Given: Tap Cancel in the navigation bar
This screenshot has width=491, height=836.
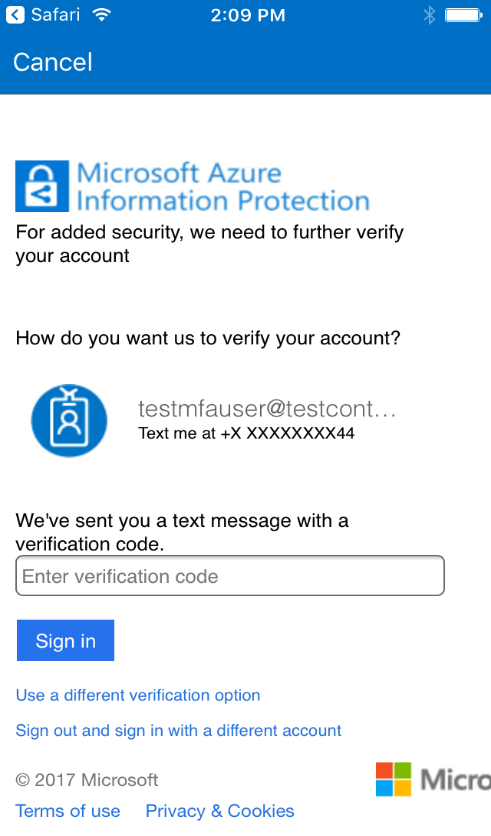Looking at the screenshot, I should (x=53, y=62).
